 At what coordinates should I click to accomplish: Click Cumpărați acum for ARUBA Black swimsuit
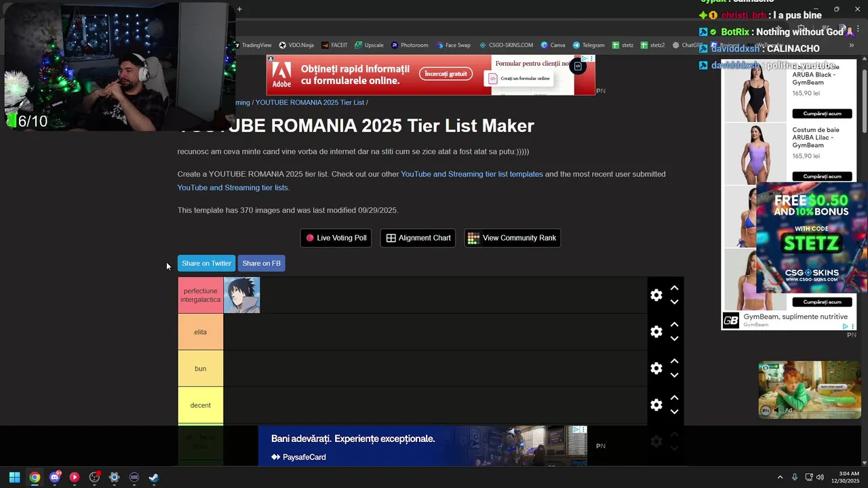coord(822,114)
